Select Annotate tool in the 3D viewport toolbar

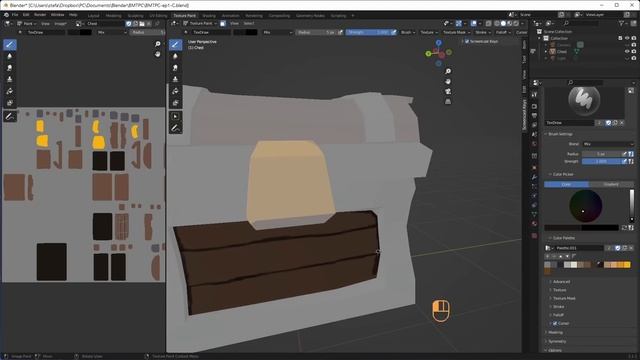[176, 128]
